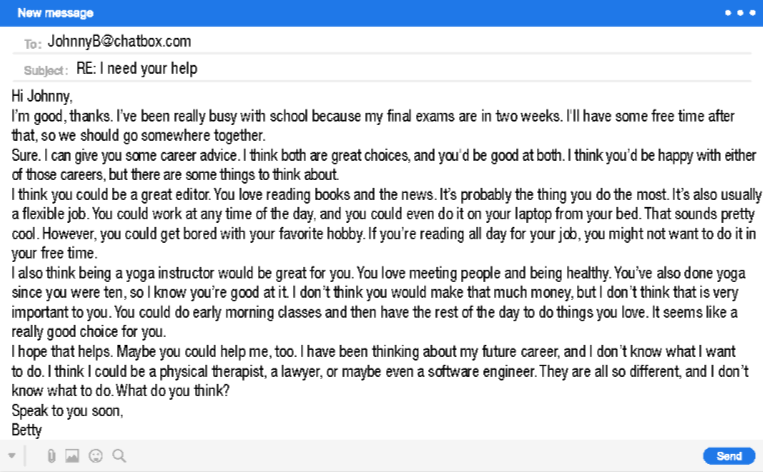Send the email to Johnny
Screen dimensions: 763x472
pyautogui.click(x=729, y=456)
